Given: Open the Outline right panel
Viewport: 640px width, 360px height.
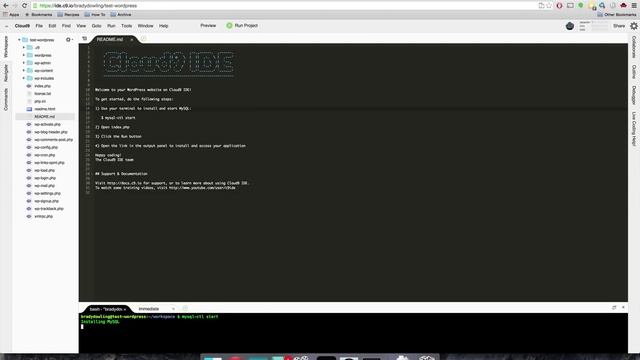Looking at the screenshot, I should point(634,72).
